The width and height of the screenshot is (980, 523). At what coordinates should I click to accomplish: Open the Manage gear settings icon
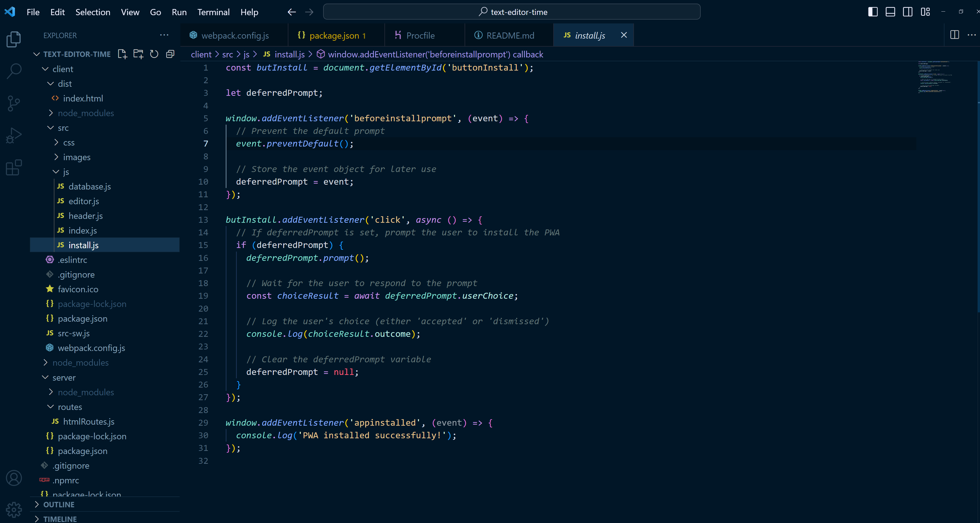[14, 510]
